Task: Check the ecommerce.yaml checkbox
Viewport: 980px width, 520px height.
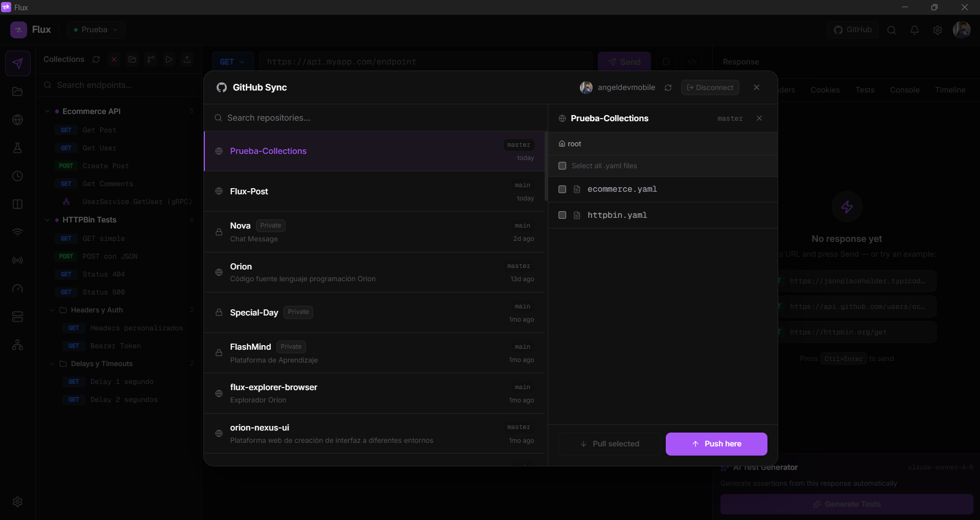Action: tap(562, 189)
